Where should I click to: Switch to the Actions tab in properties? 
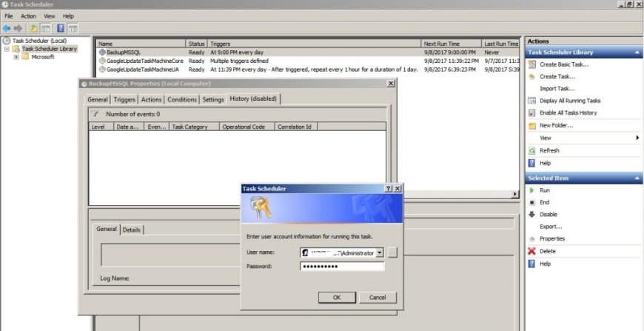[x=151, y=100]
